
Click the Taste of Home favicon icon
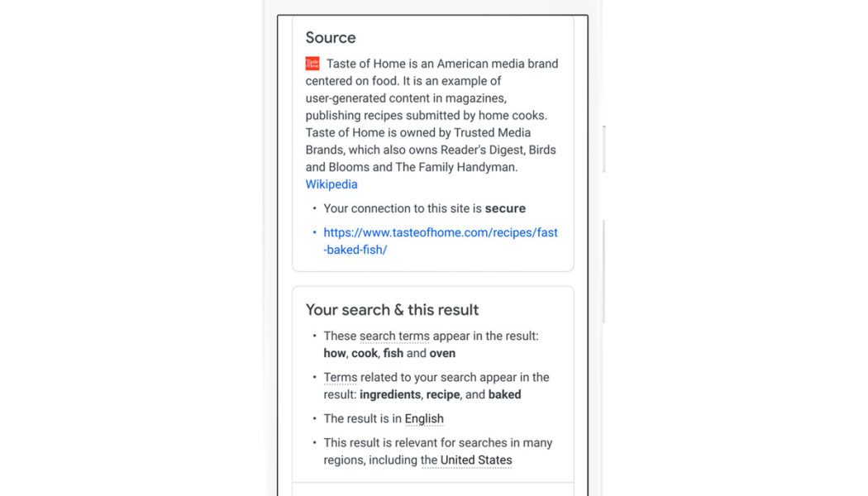point(312,63)
